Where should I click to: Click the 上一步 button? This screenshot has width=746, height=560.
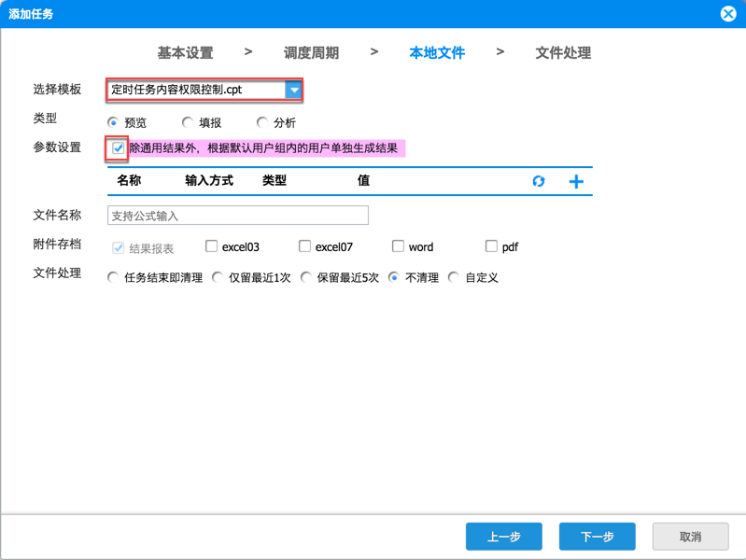point(504,537)
